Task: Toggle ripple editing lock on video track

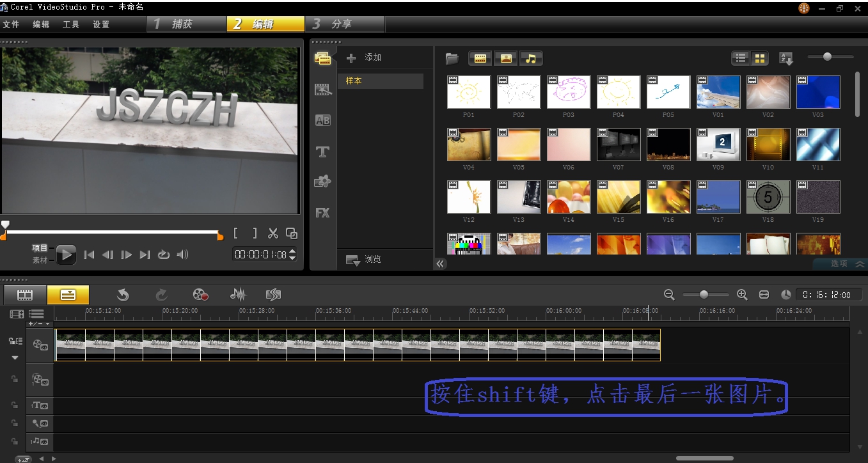Action: point(16,341)
